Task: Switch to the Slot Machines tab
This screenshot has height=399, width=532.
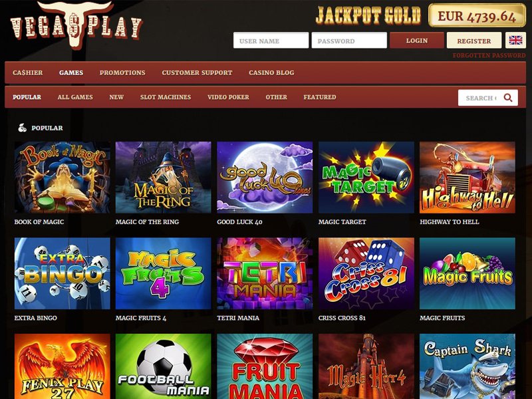Action: pos(166,97)
